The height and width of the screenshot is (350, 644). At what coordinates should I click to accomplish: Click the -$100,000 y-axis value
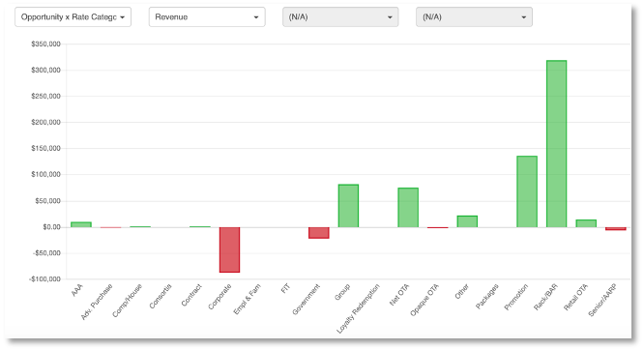pos(44,279)
